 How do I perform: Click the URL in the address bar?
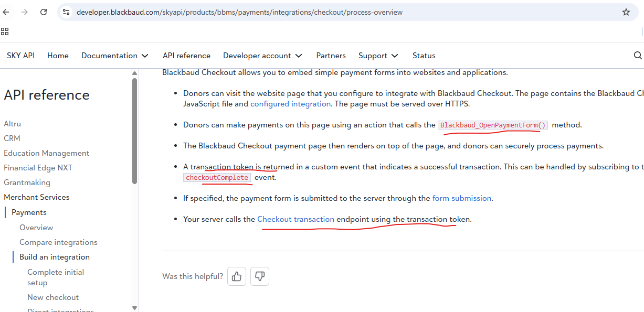click(239, 12)
